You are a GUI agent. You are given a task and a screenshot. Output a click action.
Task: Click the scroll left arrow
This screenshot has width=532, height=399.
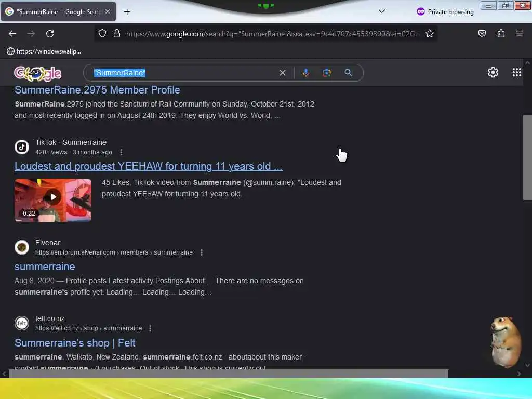4,374
